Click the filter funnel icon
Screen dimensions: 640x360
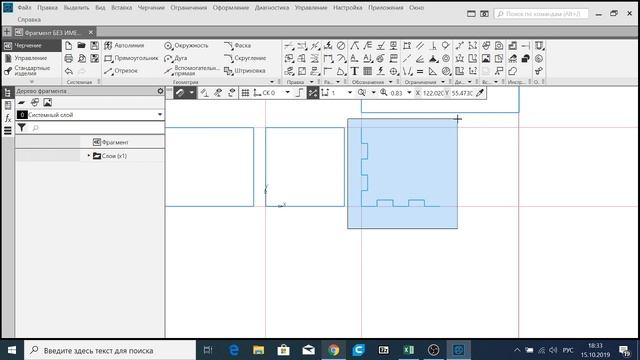click(22, 128)
